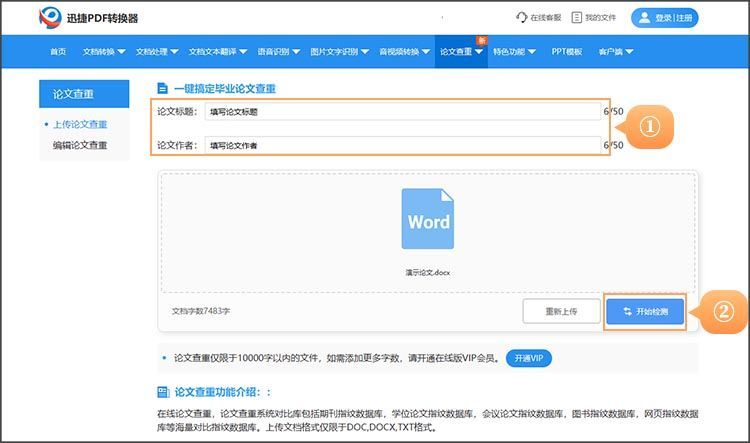Select 上传论文查重 in the sidebar

80,124
